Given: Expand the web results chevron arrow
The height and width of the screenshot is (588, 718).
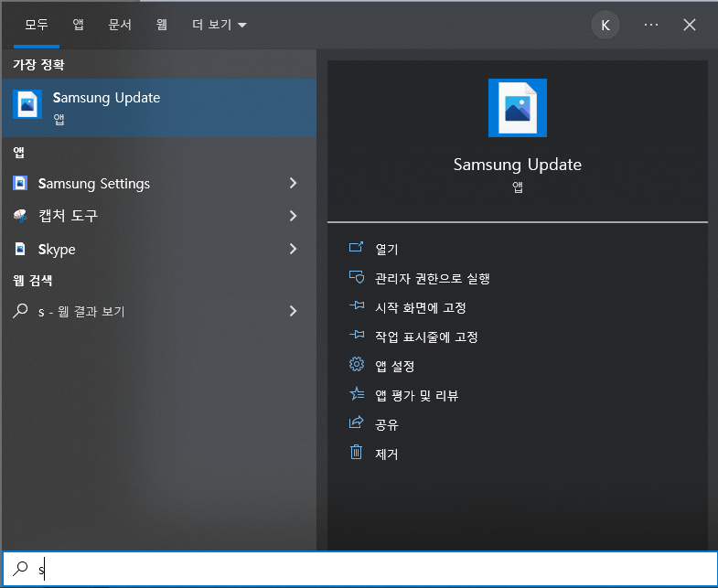Looking at the screenshot, I should tap(294, 311).
